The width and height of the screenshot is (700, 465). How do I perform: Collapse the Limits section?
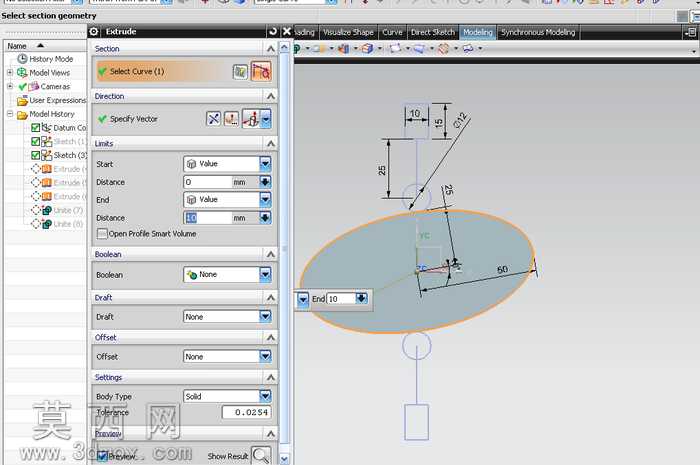(x=271, y=144)
